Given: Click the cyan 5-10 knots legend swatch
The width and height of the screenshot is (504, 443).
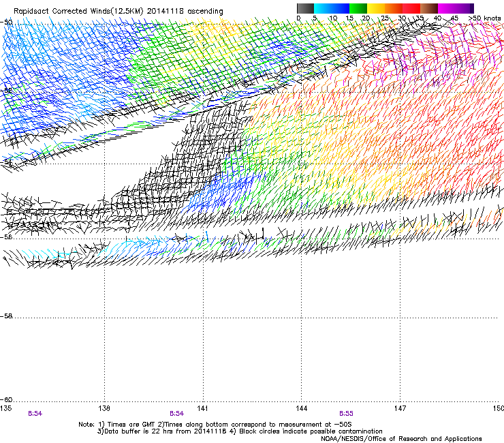Looking at the screenshot, I should tap(323, 8).
